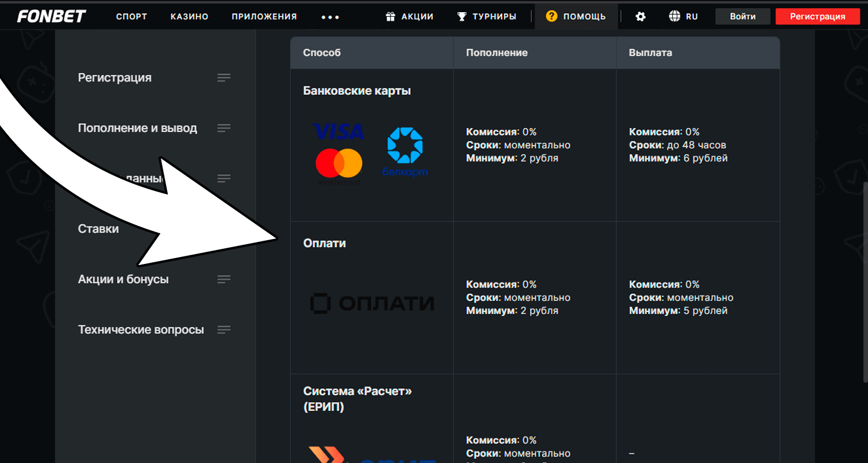Viewport: 868px width, 463px height.
Task: Click the page vertical scrollbar
Action: [865, 282]
